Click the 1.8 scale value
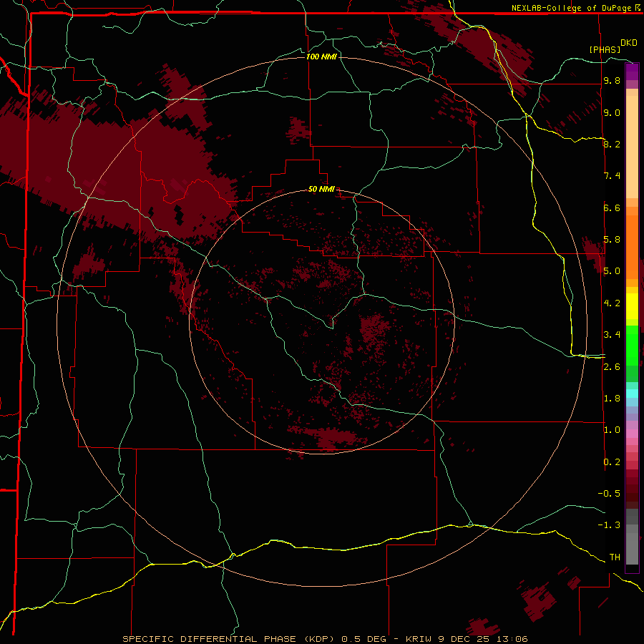This screenshot has height=644, width=644. point(612,399)
